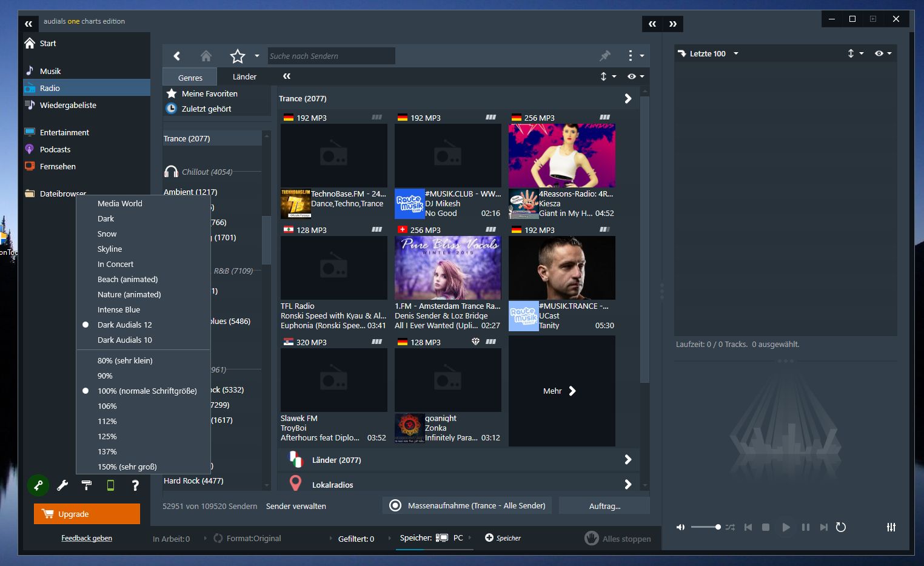Select In Concert theme menu entry

pyautogui.click(x=143, y=264)
